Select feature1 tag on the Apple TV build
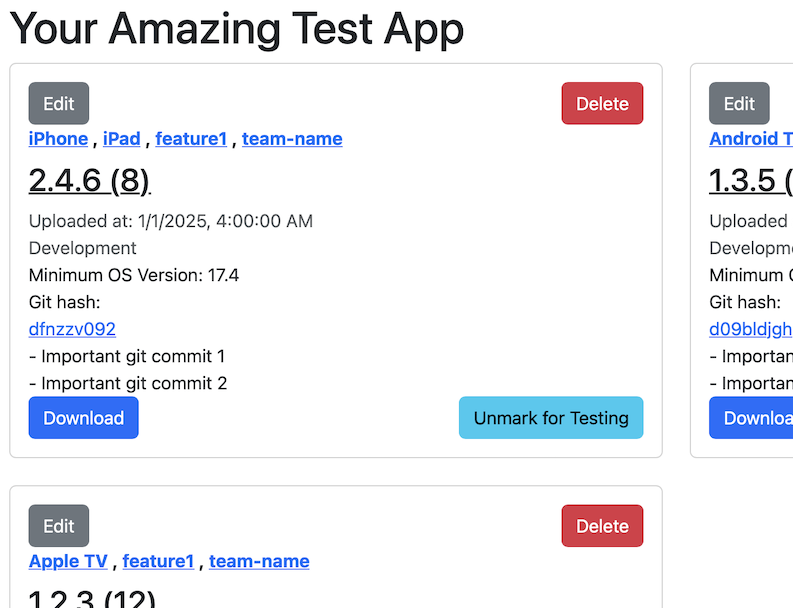The height and width of the screenshot is (608, 793). (158, 562)
